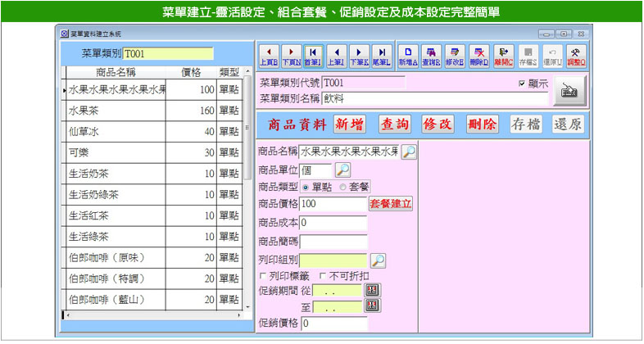
Task: Click the 新增 (add) toolbar icon
Action: click(408, 55)
